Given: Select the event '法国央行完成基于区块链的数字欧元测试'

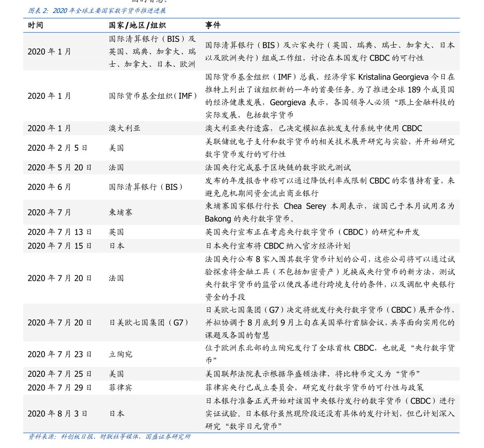Looking at the screenshot, I should click(278, 167).
